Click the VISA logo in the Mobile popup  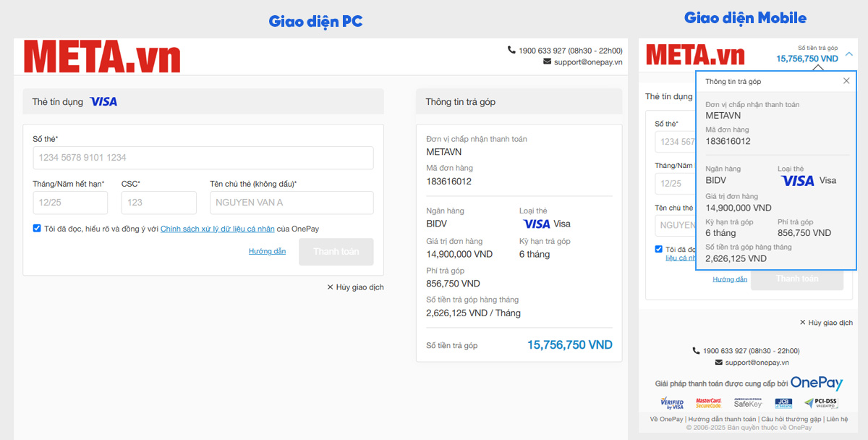(x=798, y=180)
